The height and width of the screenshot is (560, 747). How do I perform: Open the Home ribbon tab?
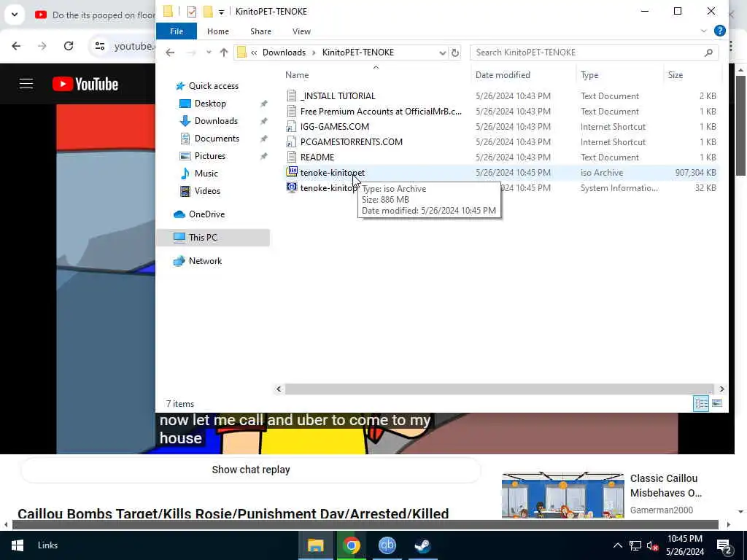point(217,31)
